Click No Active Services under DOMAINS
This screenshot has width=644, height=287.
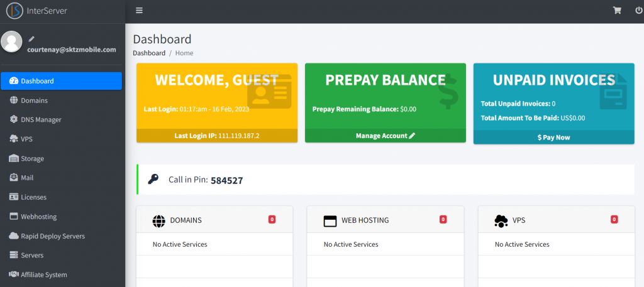(x=180, y=244)
